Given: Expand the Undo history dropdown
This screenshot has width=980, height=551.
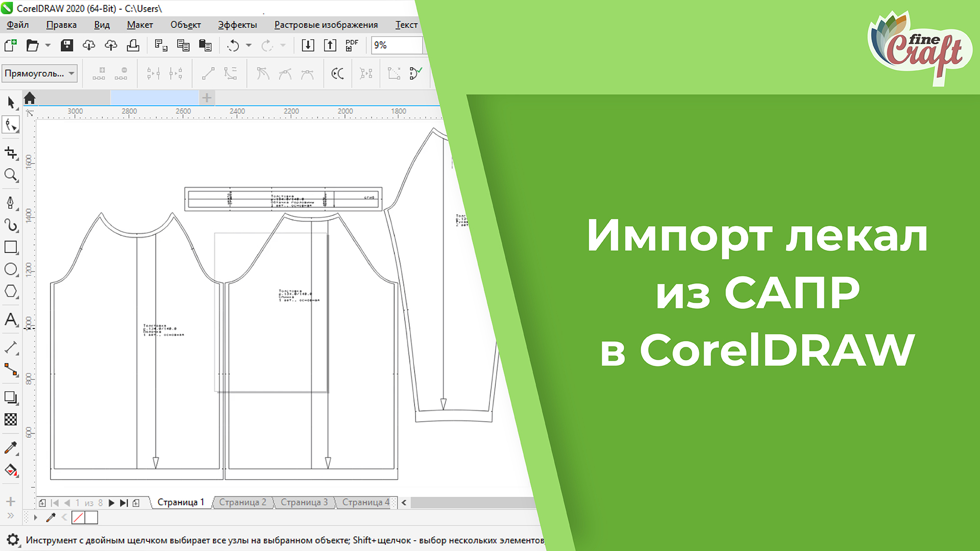Looking at the screenshot, I should (249, 45).
